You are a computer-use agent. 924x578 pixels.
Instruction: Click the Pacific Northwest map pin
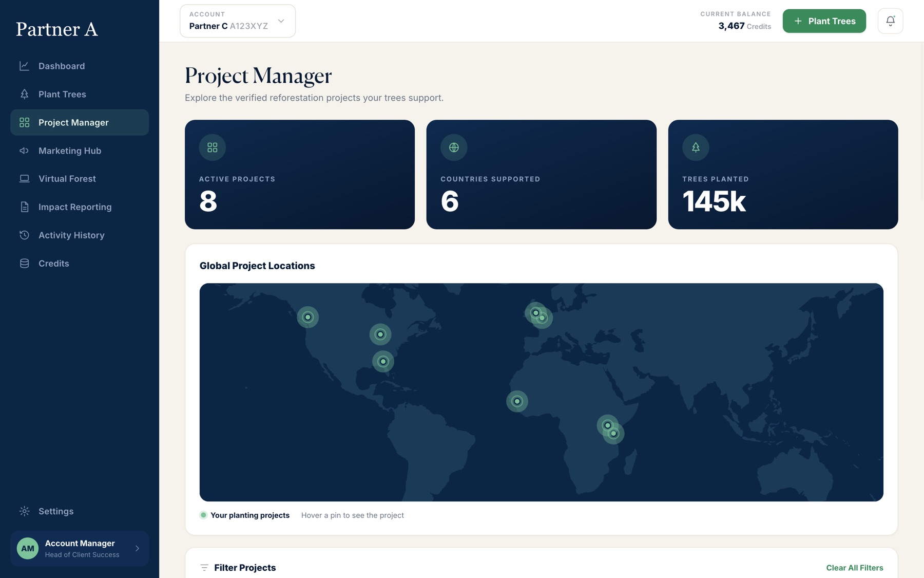click(308, 317)
